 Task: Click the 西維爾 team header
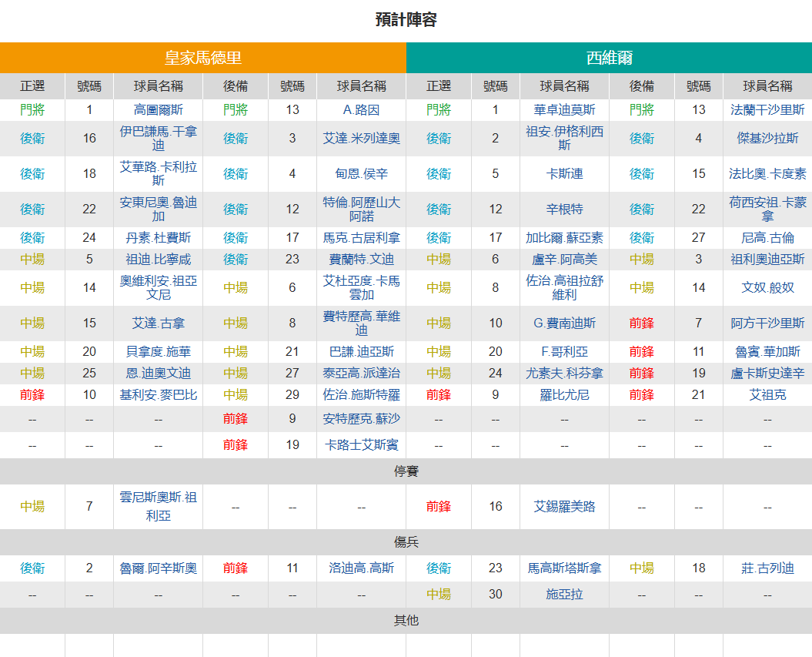coord(609,58)
